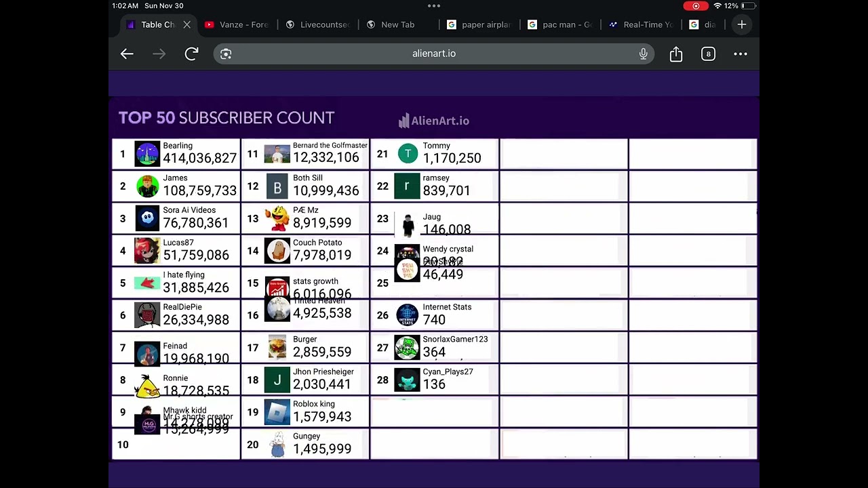Select count 1,495,999
The width and height of the screenshot is (868, 488).
pos(322,449)
